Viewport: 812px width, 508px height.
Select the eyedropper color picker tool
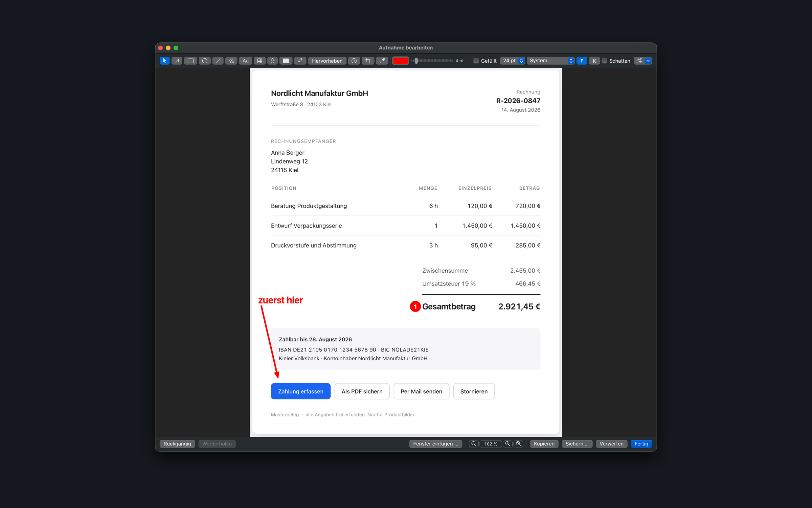382,61
